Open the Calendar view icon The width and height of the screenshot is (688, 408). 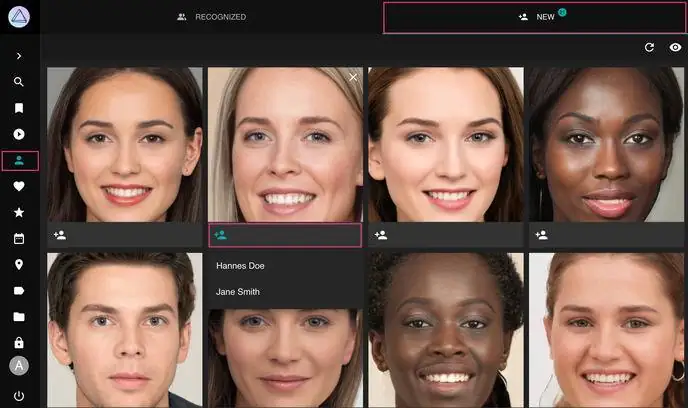pos(19,239)
